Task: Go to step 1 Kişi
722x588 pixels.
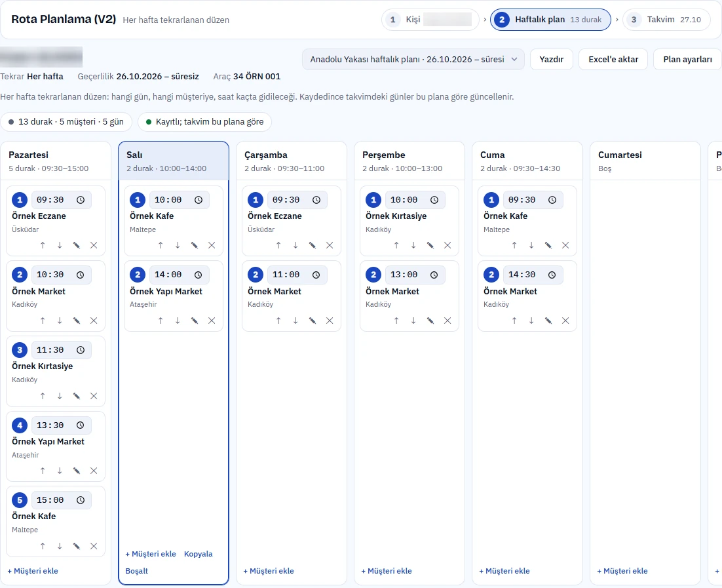Action: coord(430,20)
